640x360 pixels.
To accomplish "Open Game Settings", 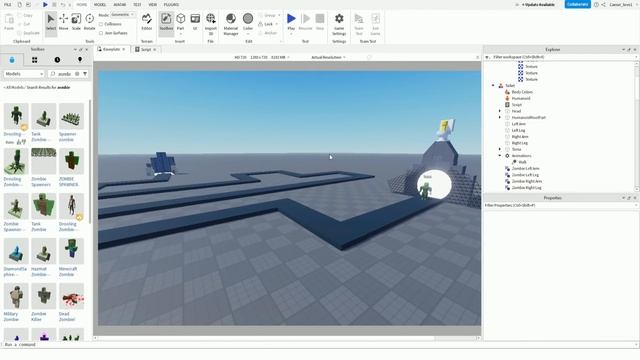I will pos(339,24).
